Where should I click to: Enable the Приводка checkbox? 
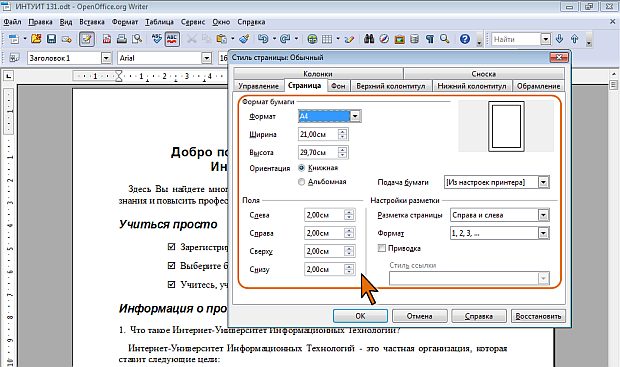pos(382,248)
